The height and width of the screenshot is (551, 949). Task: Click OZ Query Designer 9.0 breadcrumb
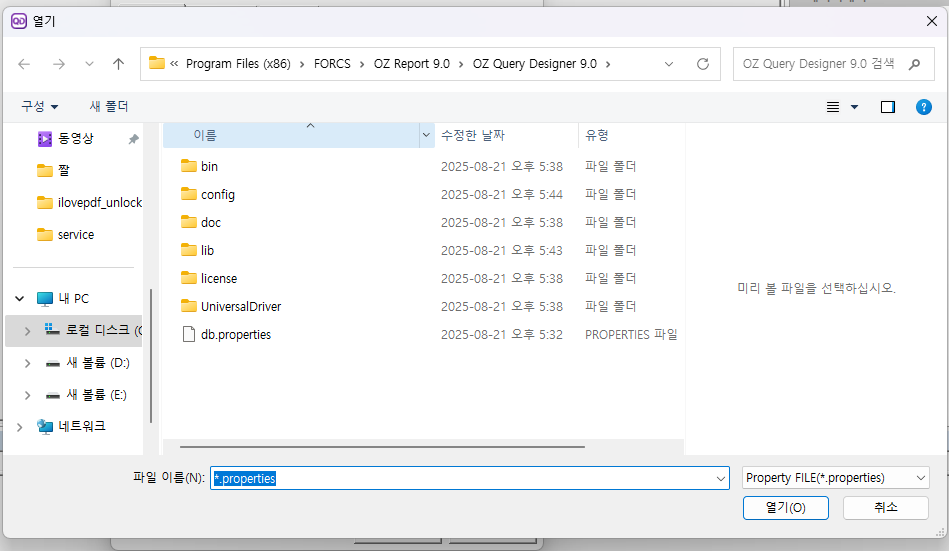(x=534, y=64)
